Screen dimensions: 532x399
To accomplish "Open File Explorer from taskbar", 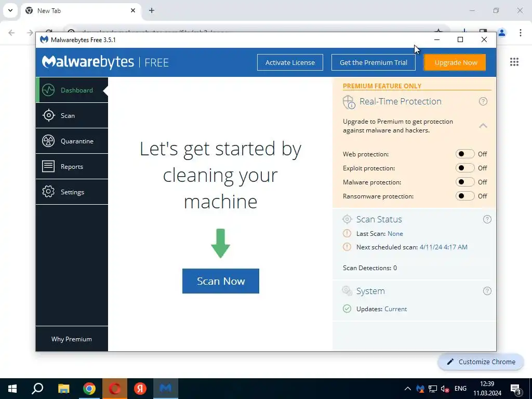I will (63, 389).
